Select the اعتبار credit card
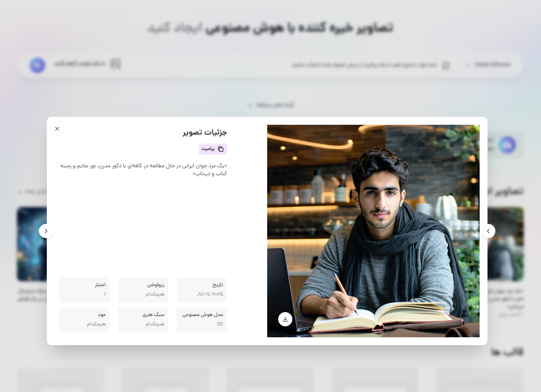This screenshot has width=541, height=392. tap(85, 290)
